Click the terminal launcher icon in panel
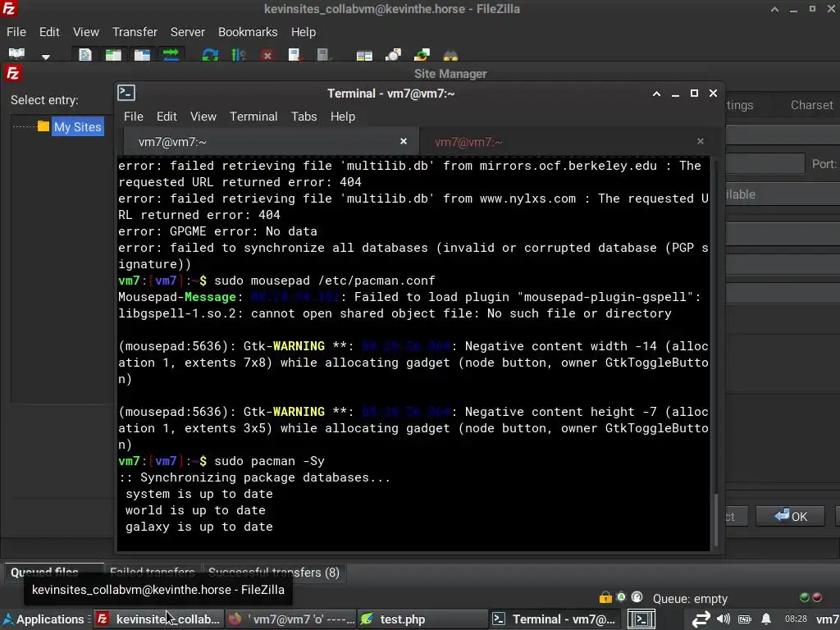 (x=641, y=619)
